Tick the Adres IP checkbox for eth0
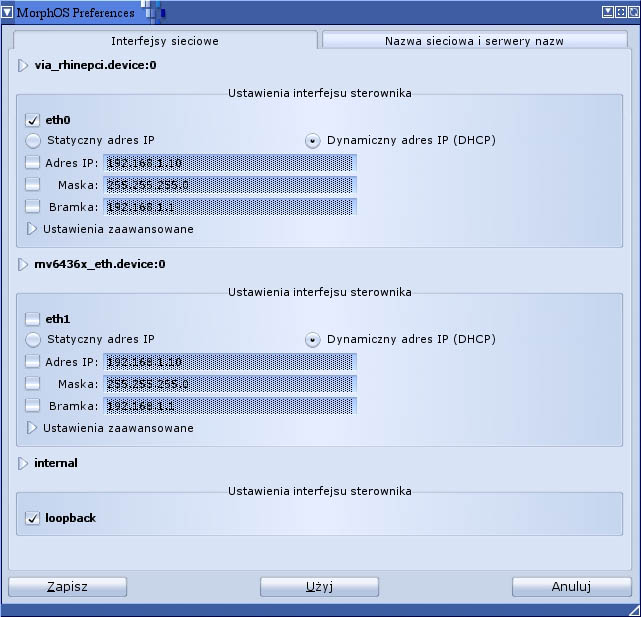 [x=32, y=163]
